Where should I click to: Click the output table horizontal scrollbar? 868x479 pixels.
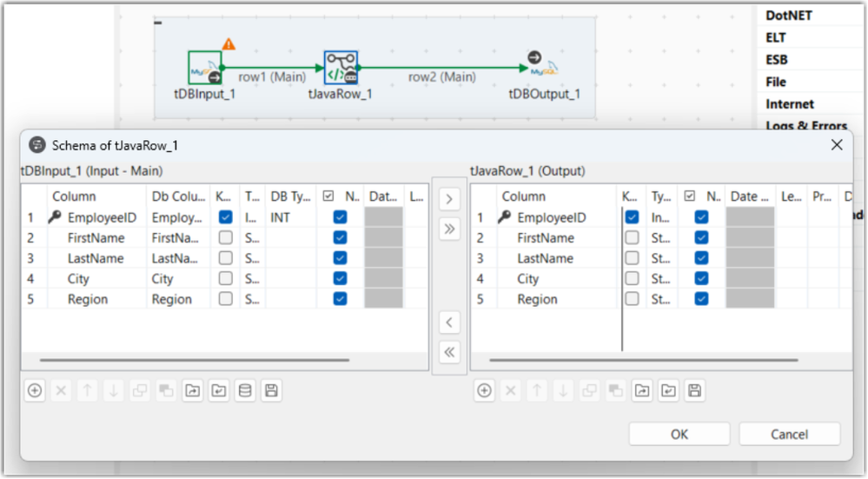(643, 360)
